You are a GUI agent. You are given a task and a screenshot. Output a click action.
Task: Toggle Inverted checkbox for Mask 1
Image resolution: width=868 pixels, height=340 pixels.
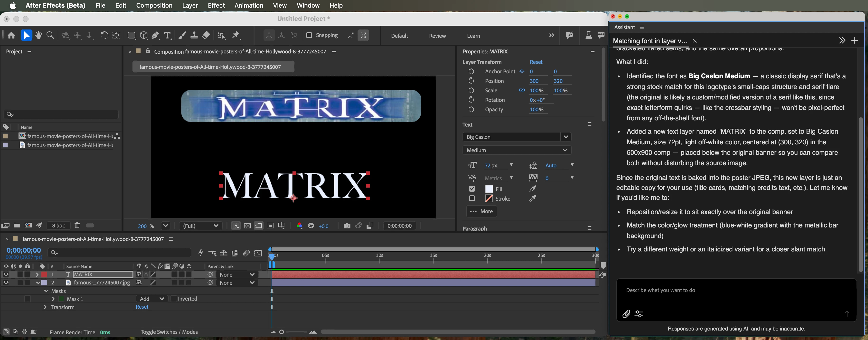174,299
